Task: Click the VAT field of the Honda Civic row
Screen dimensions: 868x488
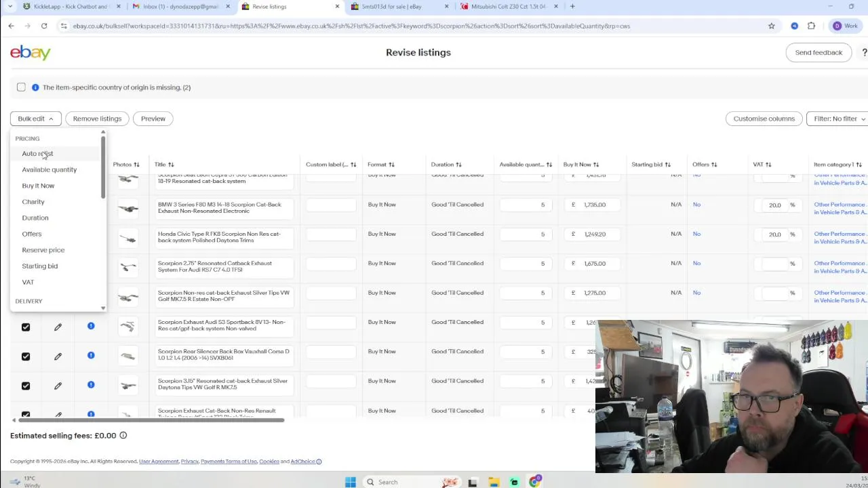Action: (778, 235)
